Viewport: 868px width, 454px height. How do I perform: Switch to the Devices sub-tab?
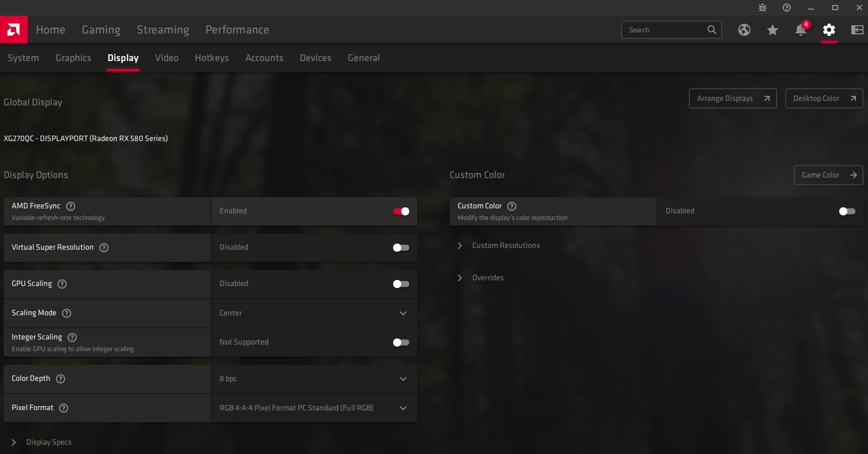[315, 58]
